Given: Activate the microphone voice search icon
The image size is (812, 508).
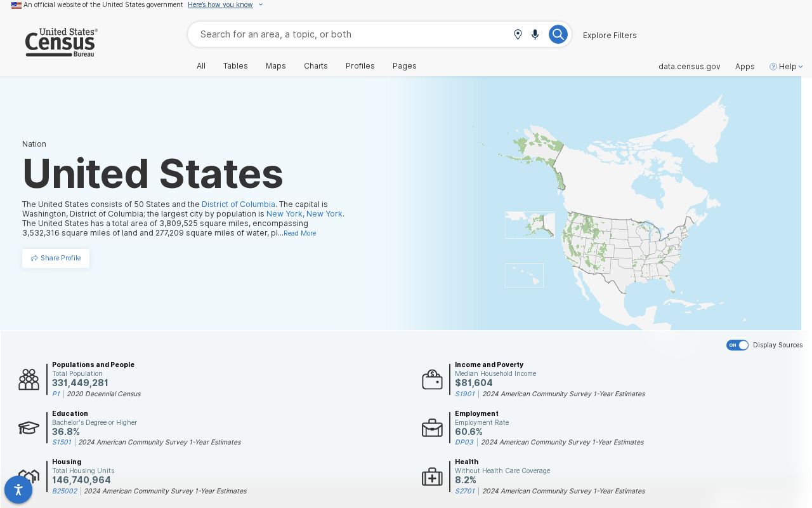Looking at the screenshot, I should [x=535, y=34].
